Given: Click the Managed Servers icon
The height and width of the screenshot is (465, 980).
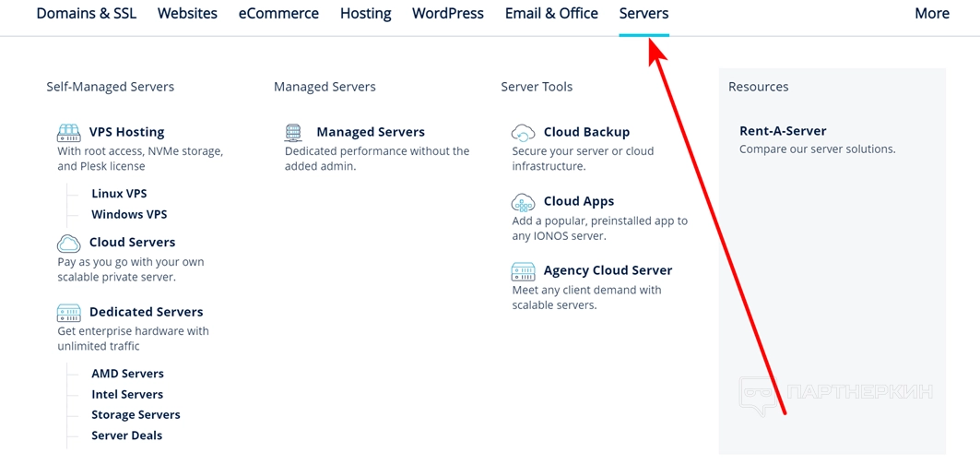Looking at the screenshot, I should 293,132.
